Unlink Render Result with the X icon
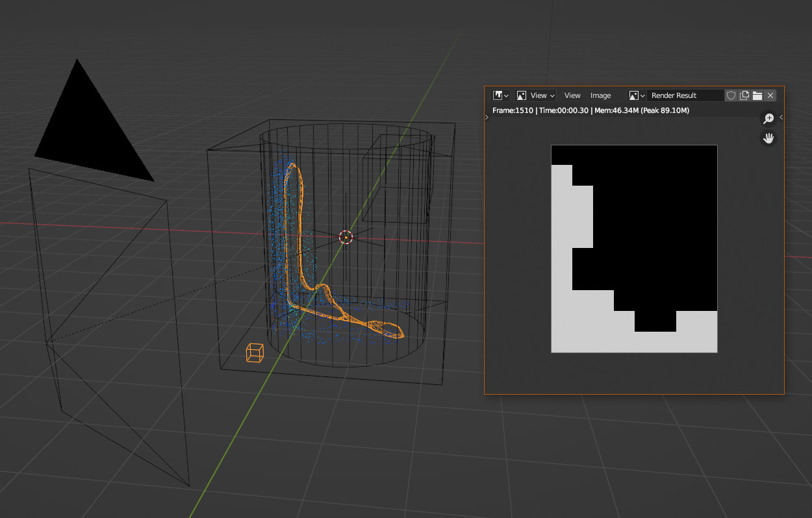This screenshot has height=518, width=812. coord(770,95)
